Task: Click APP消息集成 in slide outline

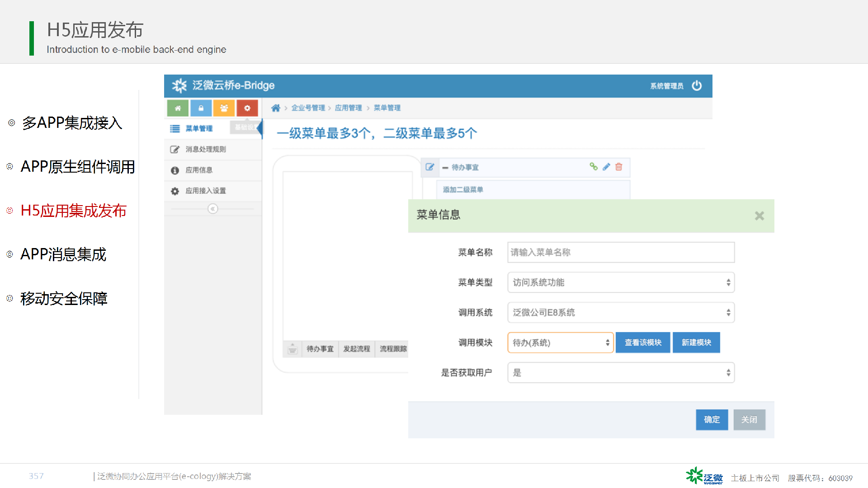Action: click(63, 254)
